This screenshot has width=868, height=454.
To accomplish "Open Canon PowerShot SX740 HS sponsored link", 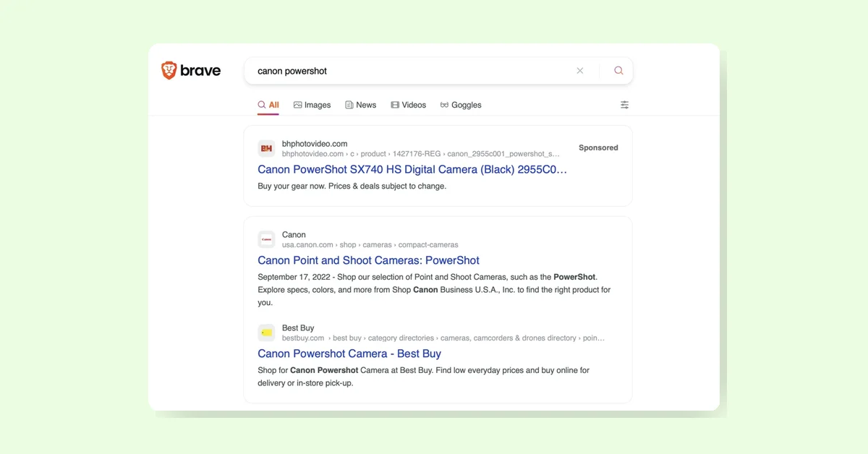I will pyautogui.click(x=412, y=169).
